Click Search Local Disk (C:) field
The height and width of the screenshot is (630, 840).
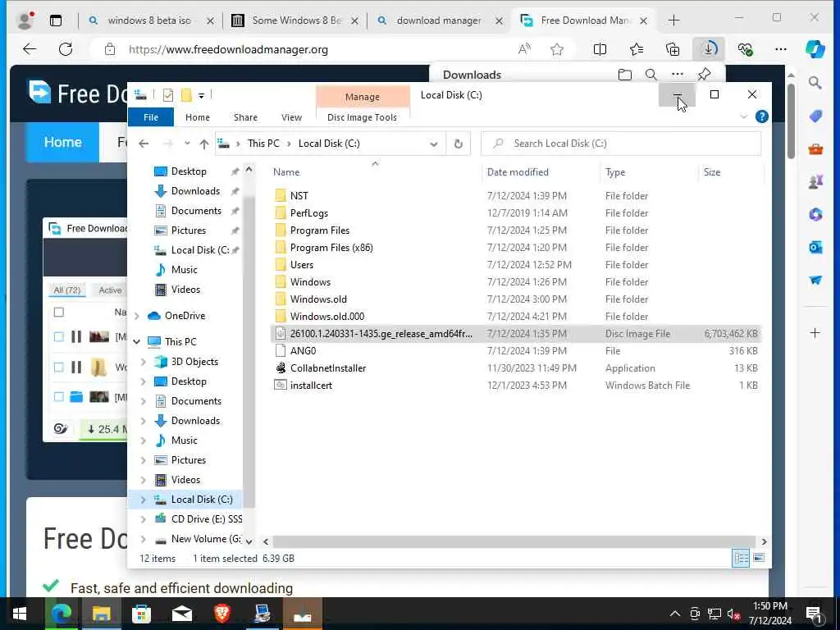click(620, 144)
